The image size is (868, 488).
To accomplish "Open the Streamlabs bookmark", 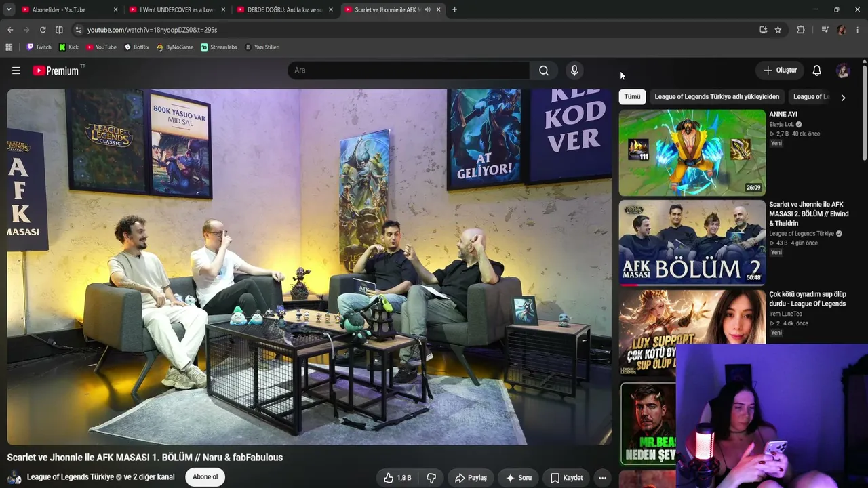I will pyautogui.click(x=219, y=47).
